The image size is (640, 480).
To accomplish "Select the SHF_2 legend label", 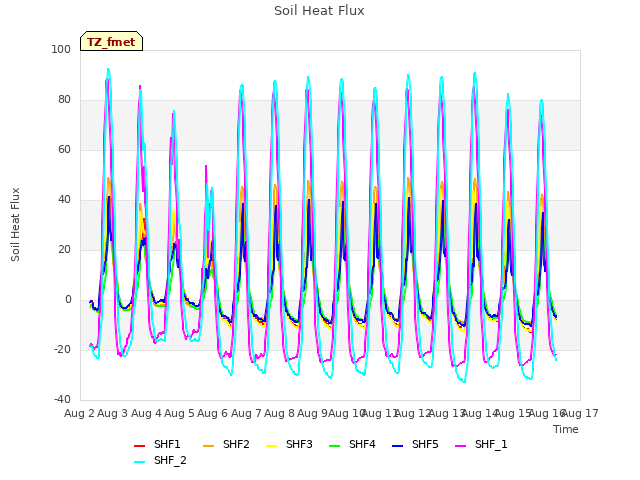I will pos(170,461).
